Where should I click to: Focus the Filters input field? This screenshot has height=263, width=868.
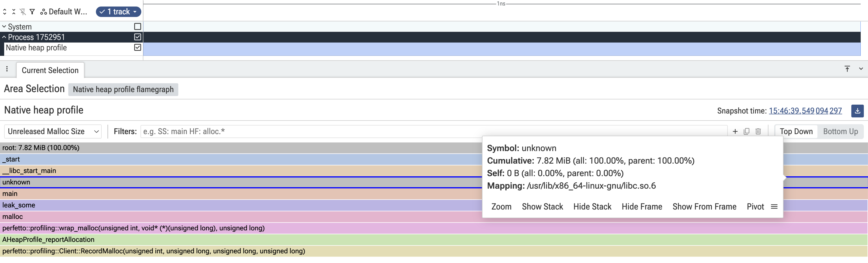[x=434, y=131]
